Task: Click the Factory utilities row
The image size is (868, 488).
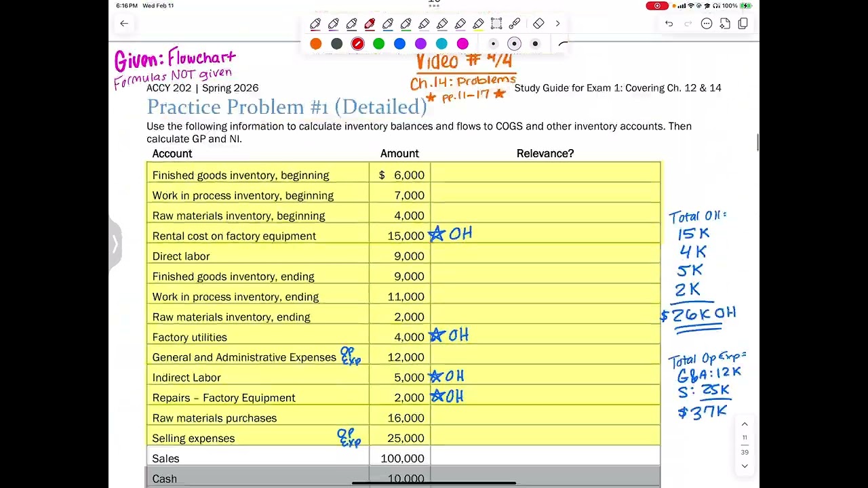Action: click(403, 338)
